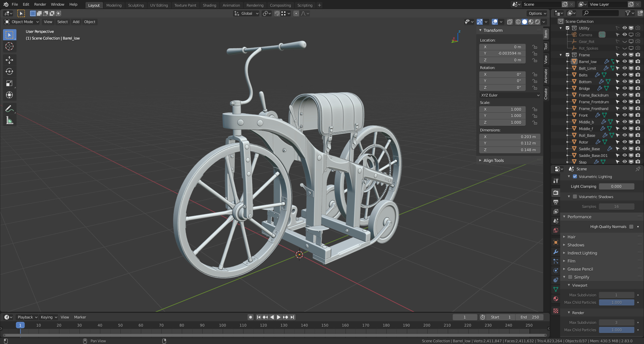Open the Modifier properties wrench tab

click(556, 252)
